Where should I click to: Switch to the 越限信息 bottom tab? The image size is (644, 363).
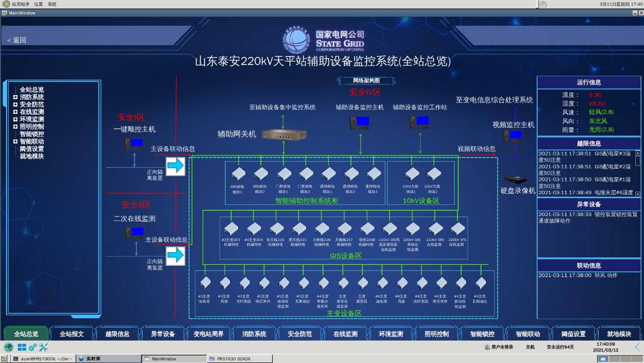[117, 334]
